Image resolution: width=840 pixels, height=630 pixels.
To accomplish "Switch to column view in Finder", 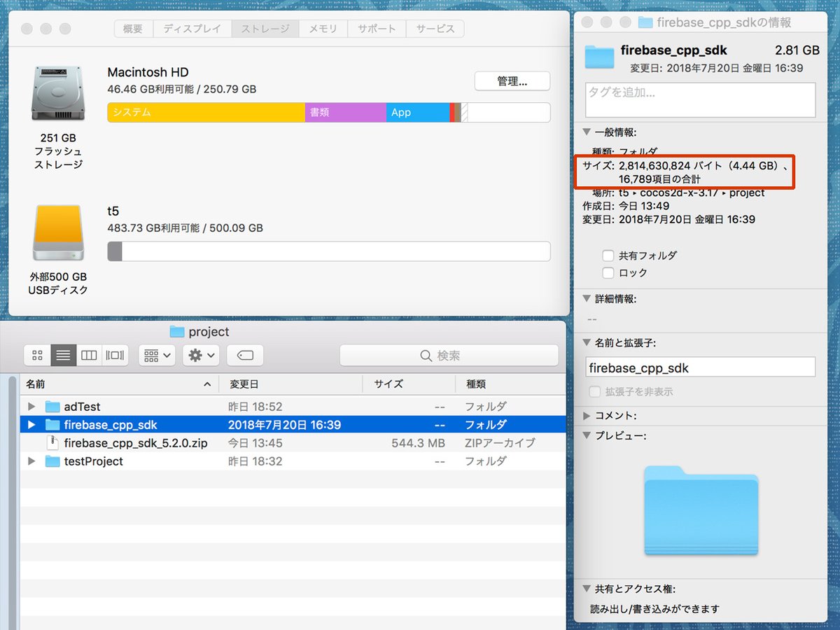I will pyautogui.click(x=89, y=356).
